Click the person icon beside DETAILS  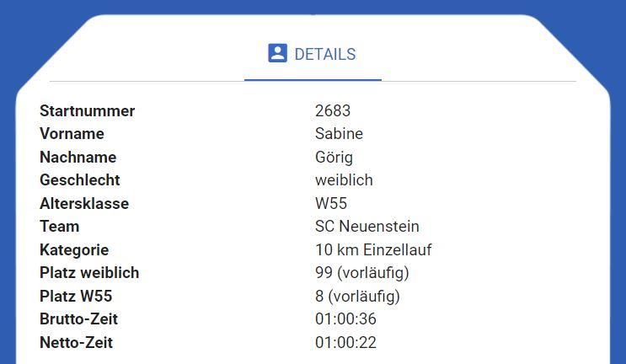[x=277, y=53]
